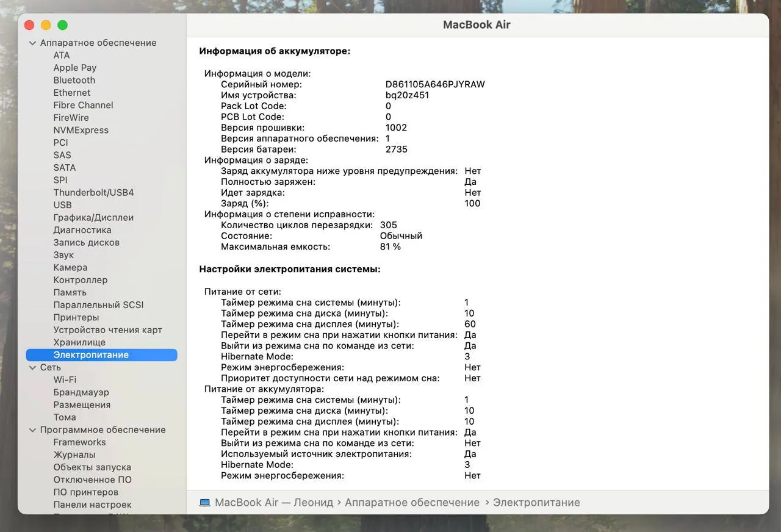Click Аппаратное обеспечение in the path bar

pyautogui.click(x=412, y=503)
